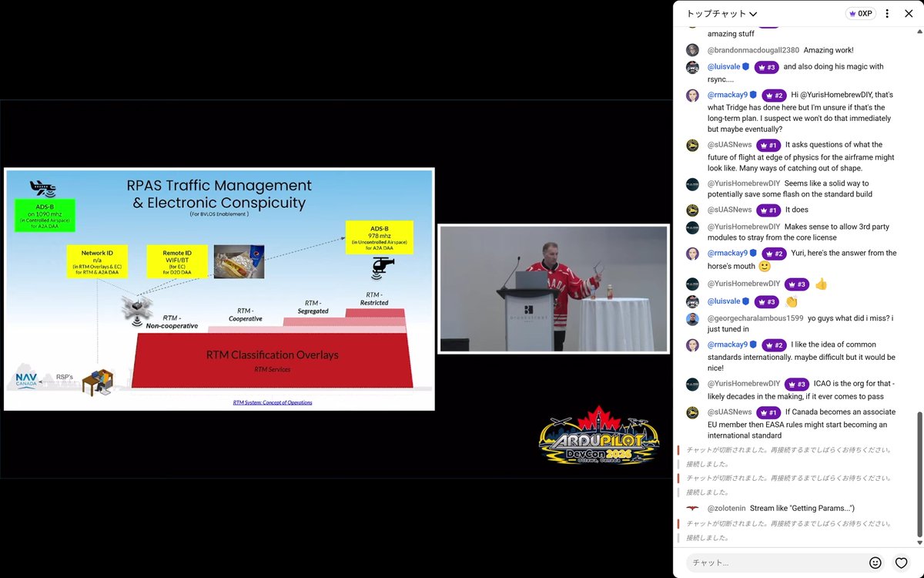Click YurisHomebrewDIY avatar on 3rd party message
This screenshot has height=578, width=924.
coord(692,227)
